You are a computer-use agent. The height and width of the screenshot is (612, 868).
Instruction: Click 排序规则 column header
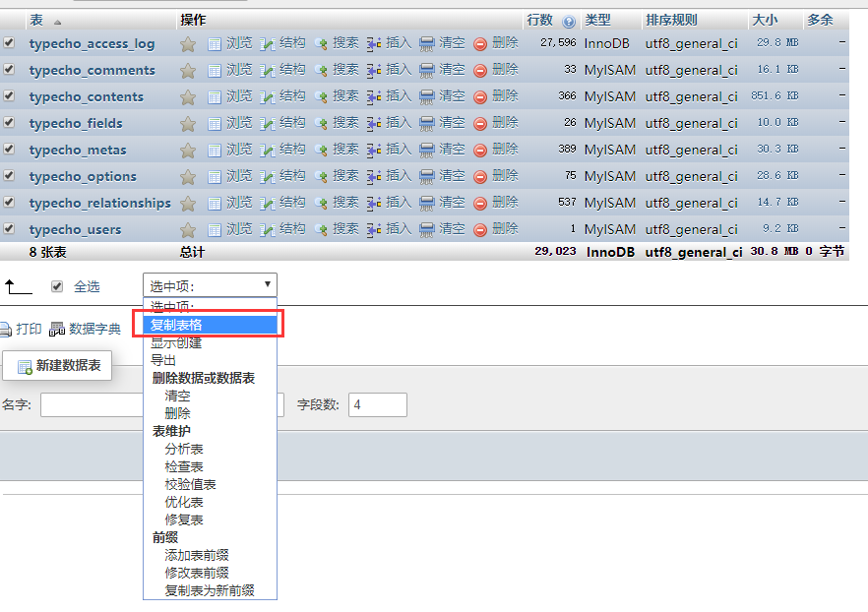(671, 20)
